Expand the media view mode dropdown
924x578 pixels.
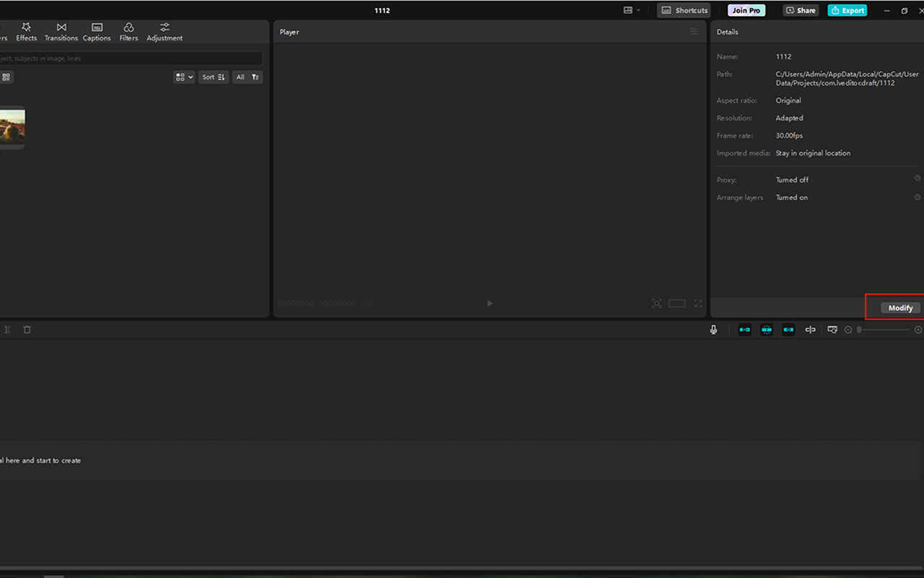pos(184,77)
